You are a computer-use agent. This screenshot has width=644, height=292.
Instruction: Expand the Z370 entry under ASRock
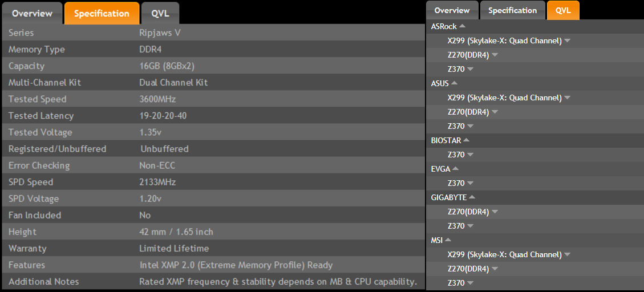tap(470, 69)
